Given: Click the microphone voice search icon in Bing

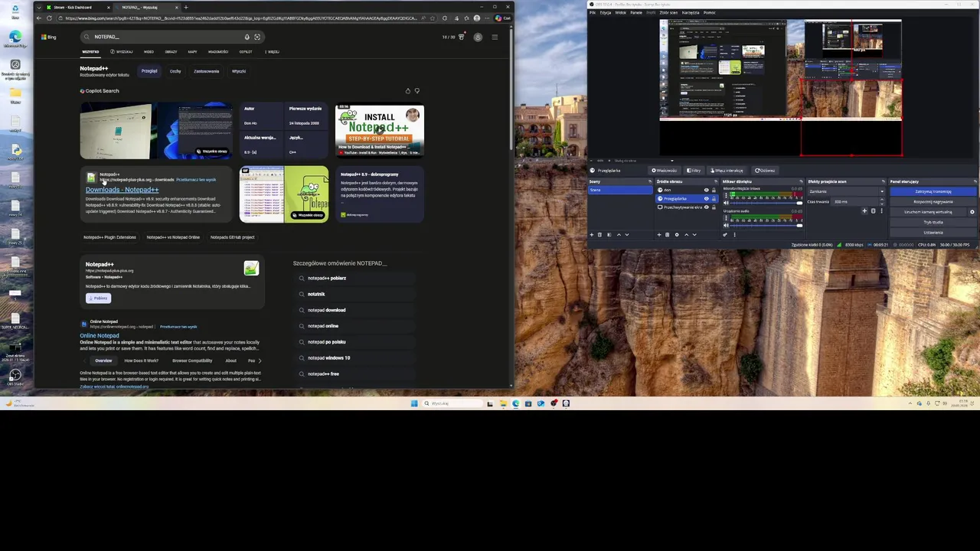Looking at the screenshot, I should tap(247, 37).
